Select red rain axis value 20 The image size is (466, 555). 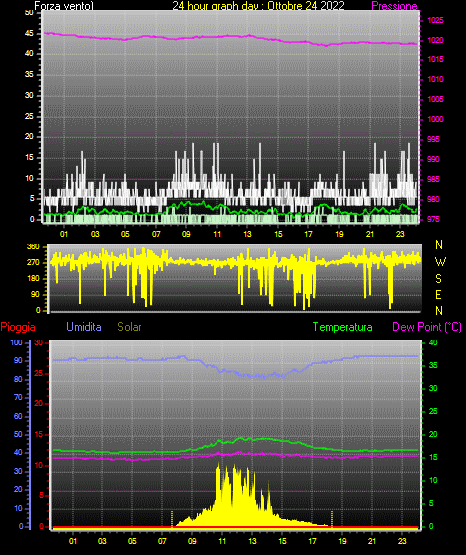tap(39, 404)
